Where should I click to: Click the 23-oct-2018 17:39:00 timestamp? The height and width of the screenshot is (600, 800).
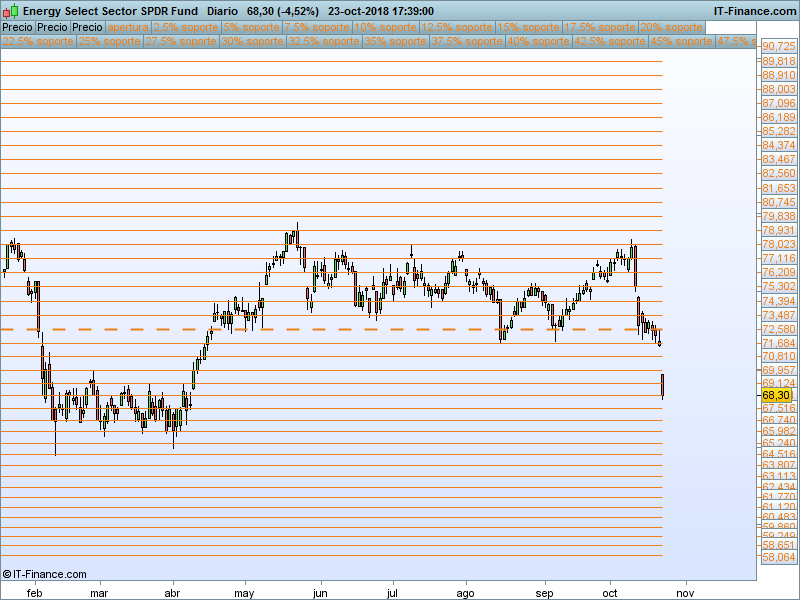click(x=381, y=11)
